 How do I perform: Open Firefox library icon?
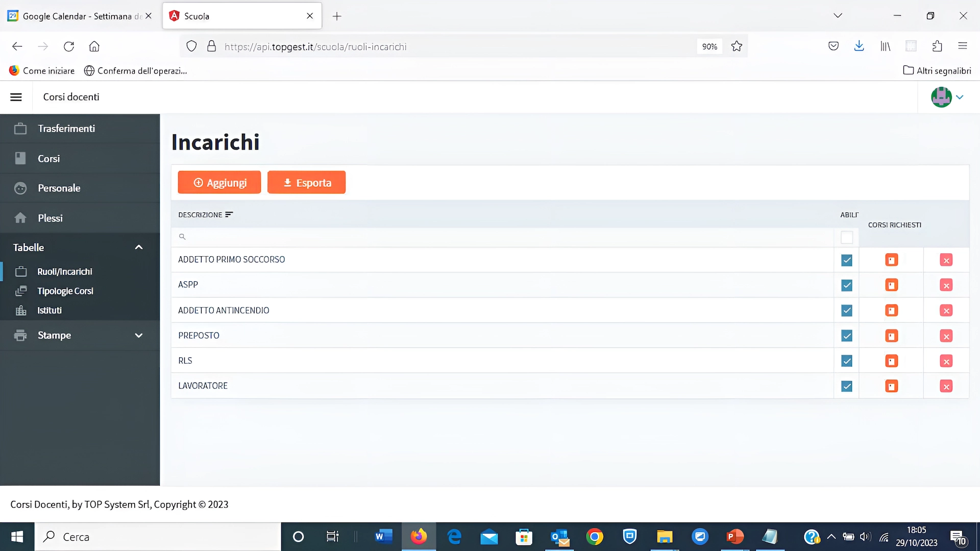(885, 46)
